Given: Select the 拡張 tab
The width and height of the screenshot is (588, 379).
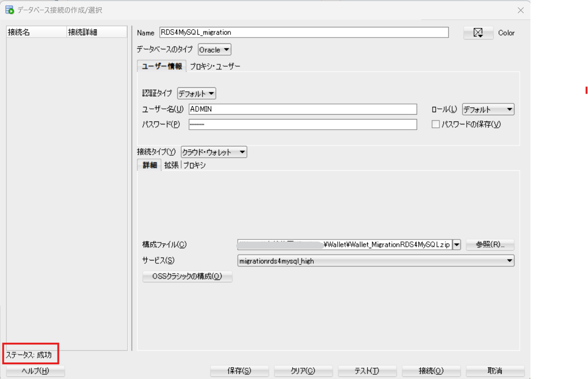Looking at the screenshot, I should pyautogui.click(x=171, y=165).
